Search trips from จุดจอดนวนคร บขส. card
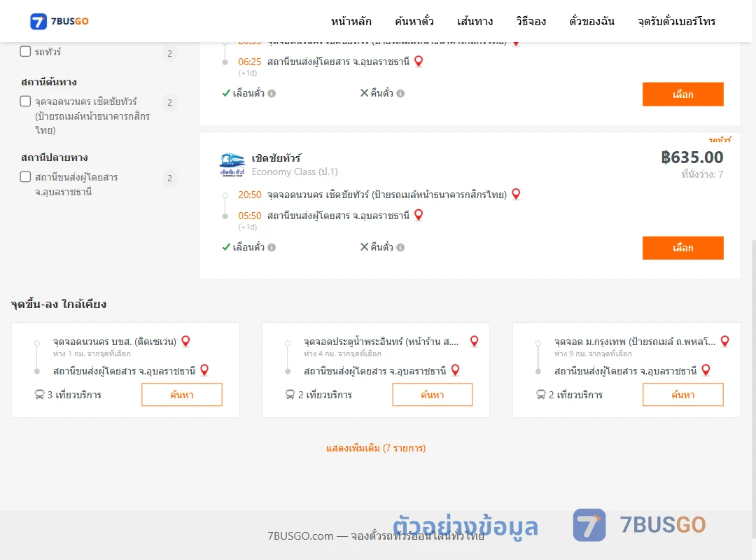 tap(182, 395)
